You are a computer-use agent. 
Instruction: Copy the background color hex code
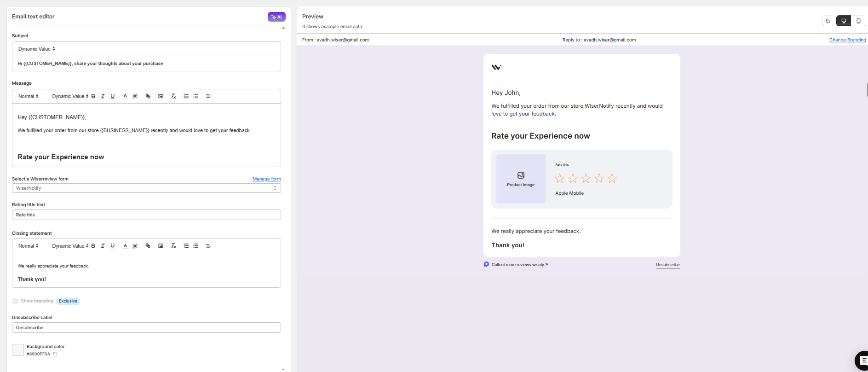(x=55, y=354)
